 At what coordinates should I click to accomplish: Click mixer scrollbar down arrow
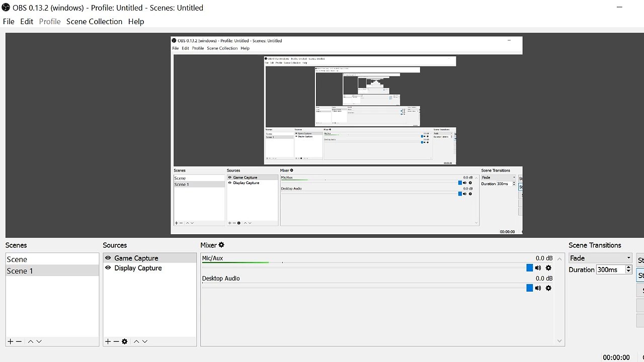pyautogui.click(x=559, y=341)
